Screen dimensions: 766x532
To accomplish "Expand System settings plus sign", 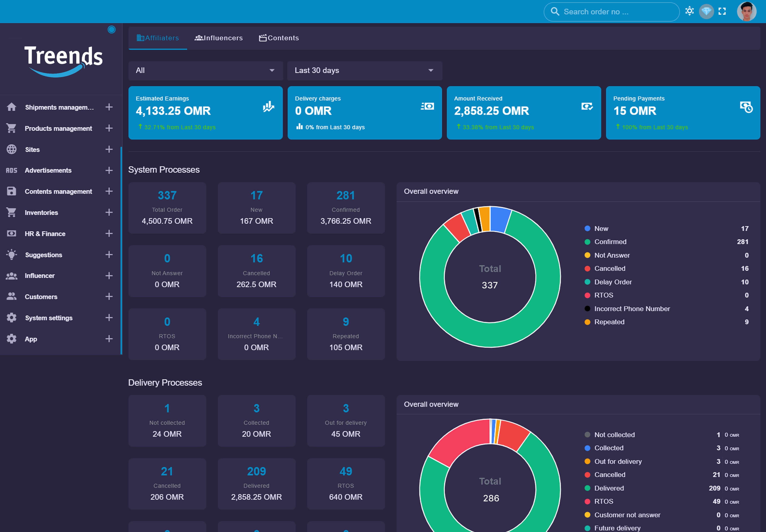I will click(x=109, y=318).
